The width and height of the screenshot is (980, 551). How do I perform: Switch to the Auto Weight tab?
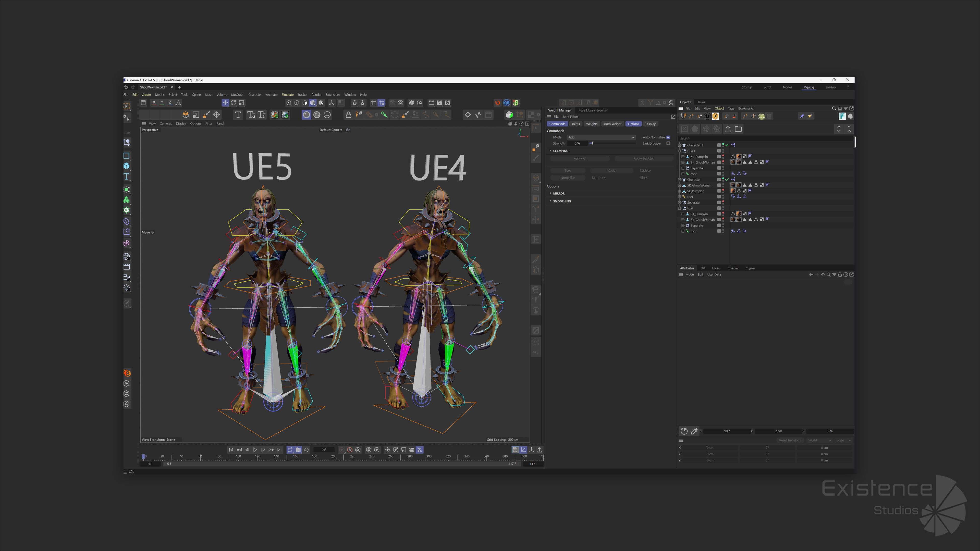click(x=612, y=124)
